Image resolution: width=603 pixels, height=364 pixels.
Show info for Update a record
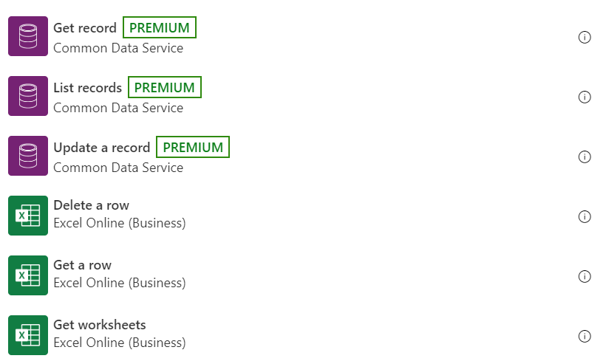tap(585, 157)
